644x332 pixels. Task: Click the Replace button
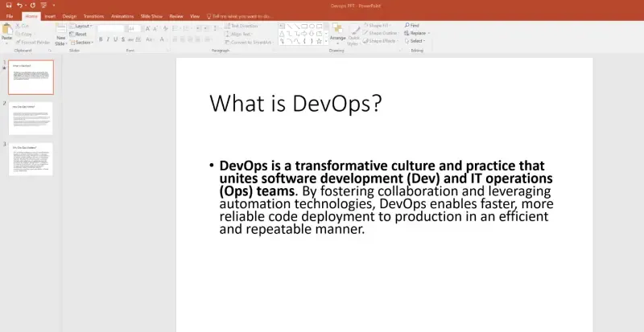pos(416,33)
